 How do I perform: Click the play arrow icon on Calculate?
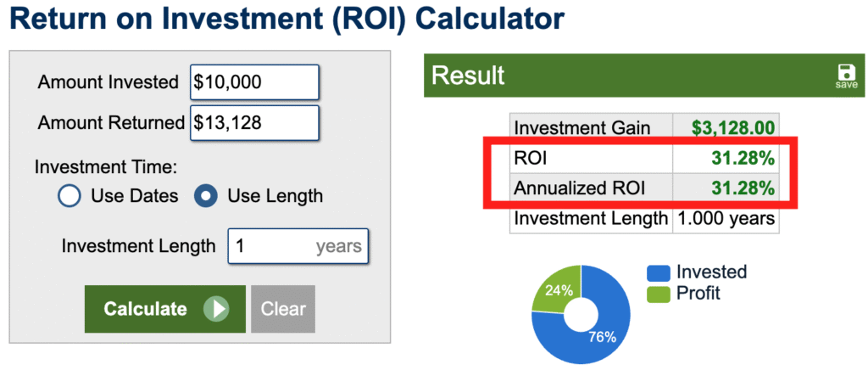pos(216,309)
